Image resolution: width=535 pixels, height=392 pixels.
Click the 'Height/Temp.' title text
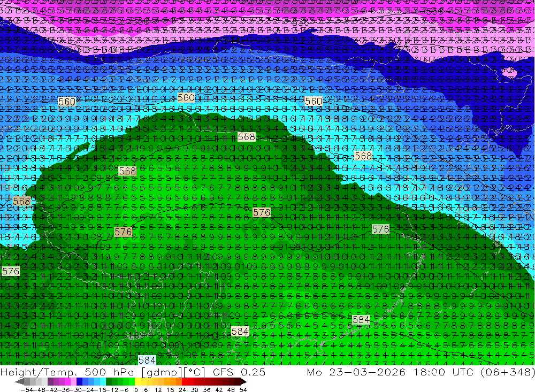click(x=39, y=372)
